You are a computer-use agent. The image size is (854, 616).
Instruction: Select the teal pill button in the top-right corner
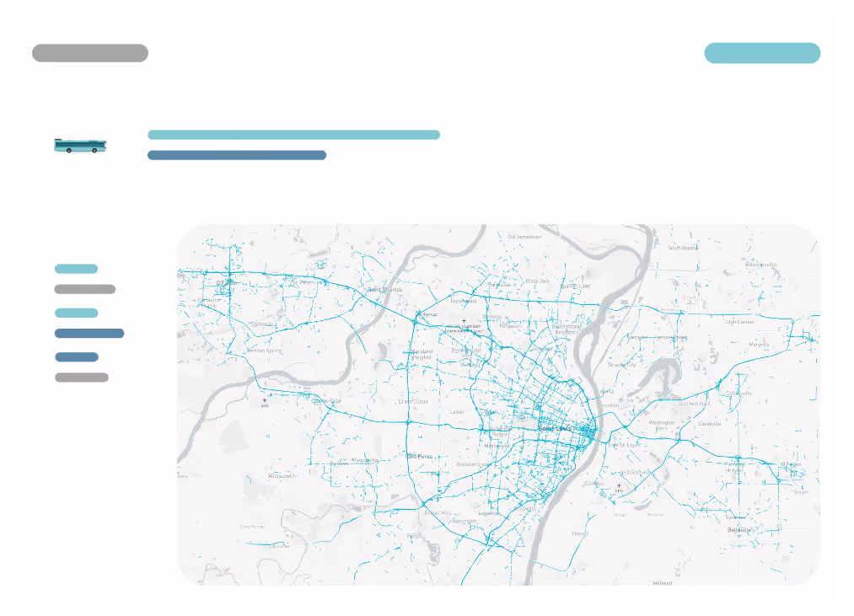coord(762,52)
